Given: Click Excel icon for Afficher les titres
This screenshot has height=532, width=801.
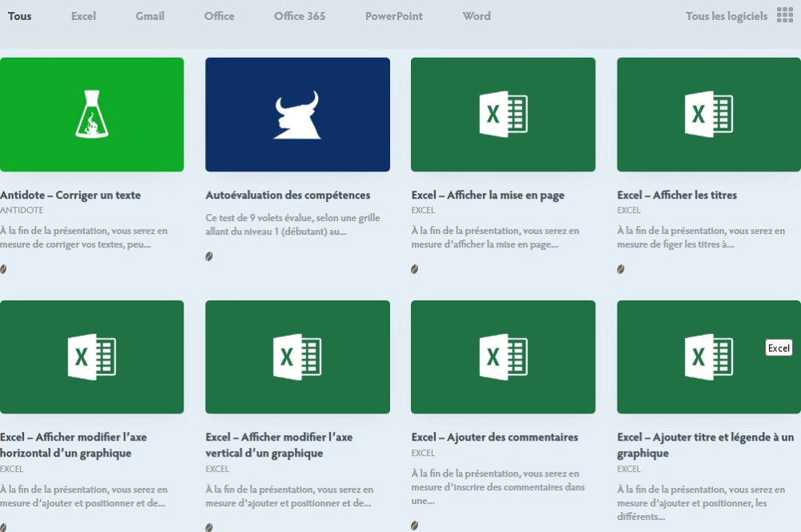Looking at the screenshot, I should pyautogui.click(x=709, y=115).
